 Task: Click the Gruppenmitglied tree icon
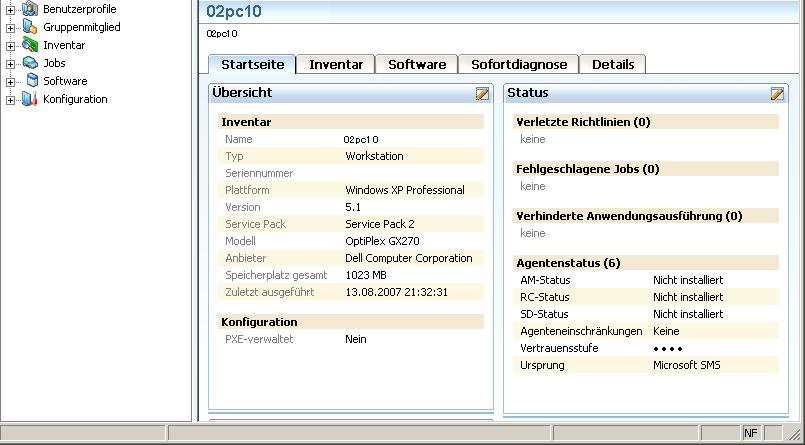(x=30, y=27)
